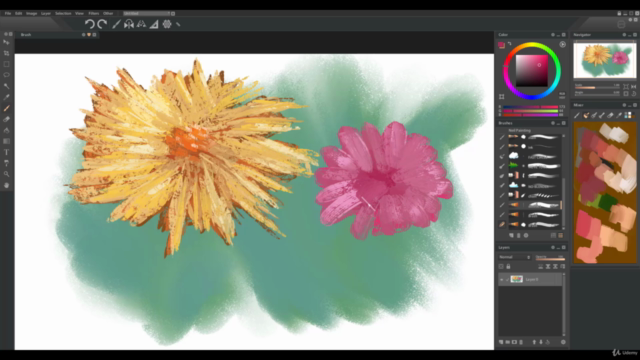The width and height of the screenshot is (640, 360).
Task: Toggle the square frame icon below color wheel
Action: [502, 97]
